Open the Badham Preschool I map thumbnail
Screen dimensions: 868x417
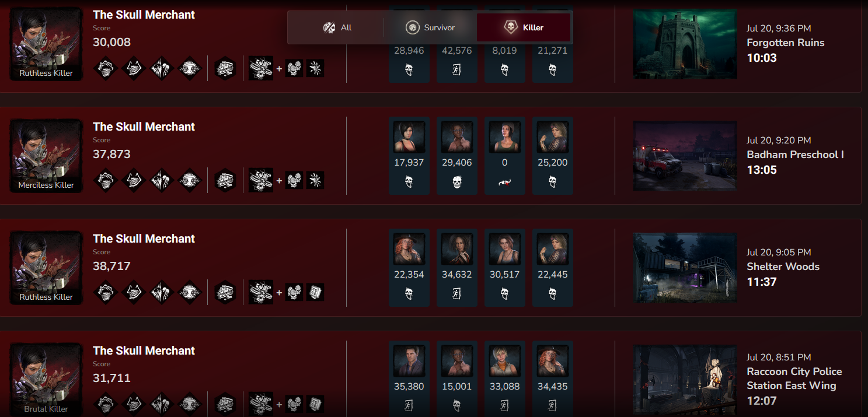(x=685, y=156)
